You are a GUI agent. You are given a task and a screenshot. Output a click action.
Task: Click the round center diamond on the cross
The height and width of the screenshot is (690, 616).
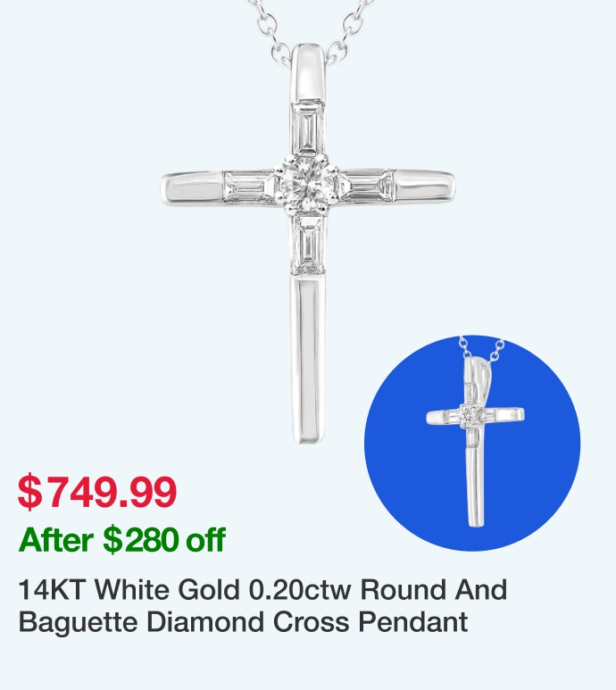coord(306,188)
